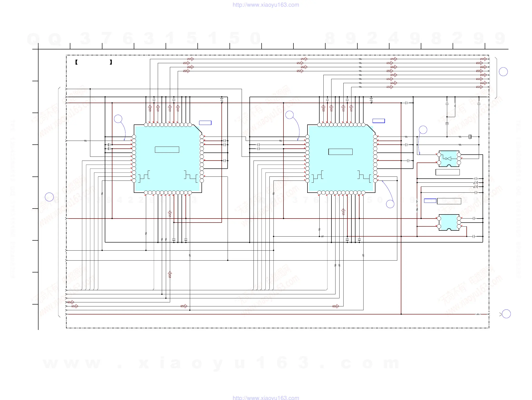Image resolution: width=532 pixels, height=400 pixels.
Task: Click blue callout circle left of right IC
Action: [x=289, y=115]
